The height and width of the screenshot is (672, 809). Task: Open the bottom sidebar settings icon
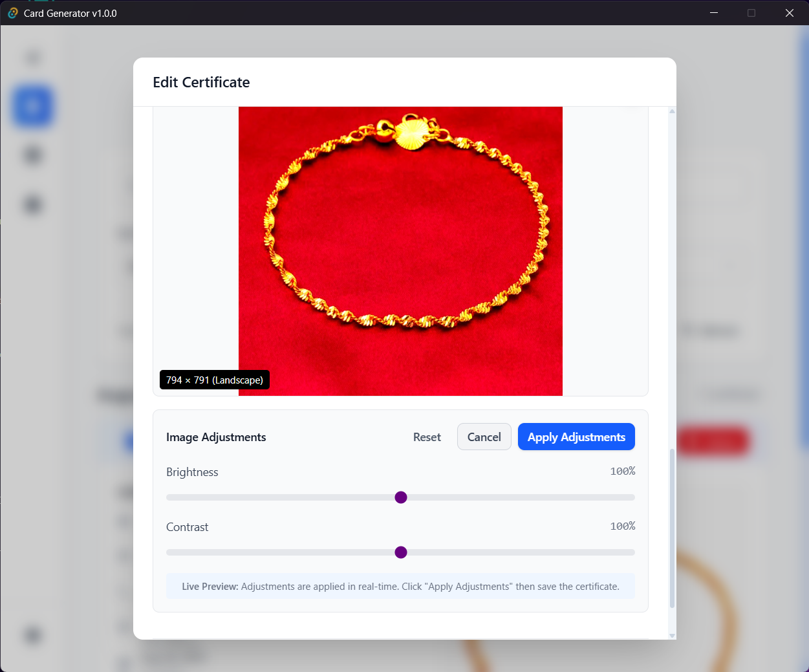tap(32, 636)
